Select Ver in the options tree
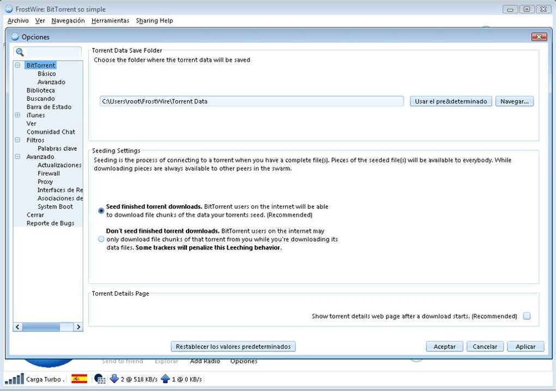 (31, 123)
